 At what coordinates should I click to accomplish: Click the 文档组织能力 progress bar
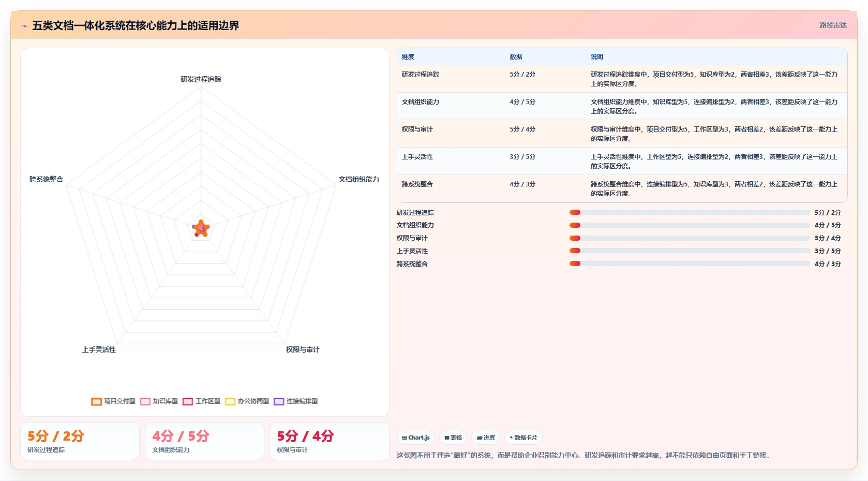pos(690,225)
